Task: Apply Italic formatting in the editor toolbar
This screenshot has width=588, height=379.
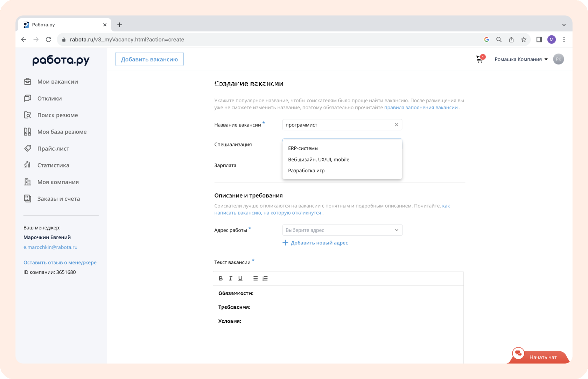Action: [x=230, y=278]
